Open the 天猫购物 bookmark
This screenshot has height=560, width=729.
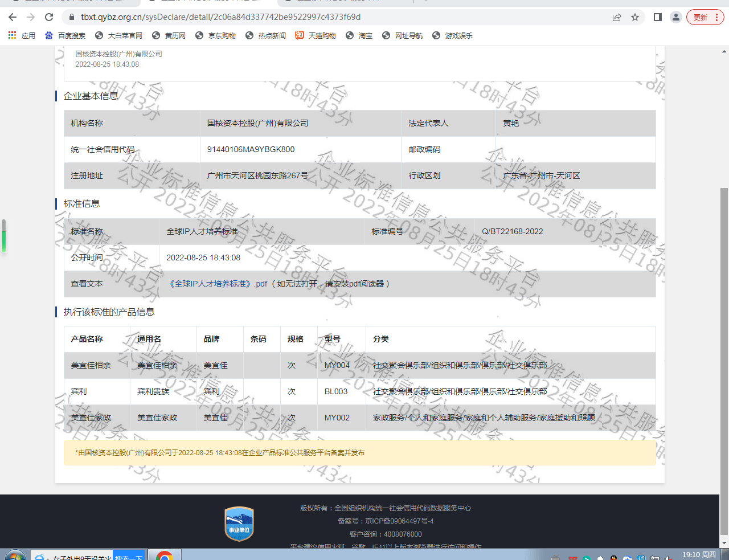[316, 35]
